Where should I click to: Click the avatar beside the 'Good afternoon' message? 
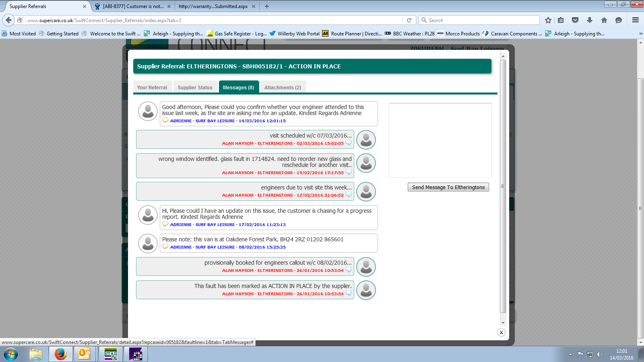[x=148, y=111]
